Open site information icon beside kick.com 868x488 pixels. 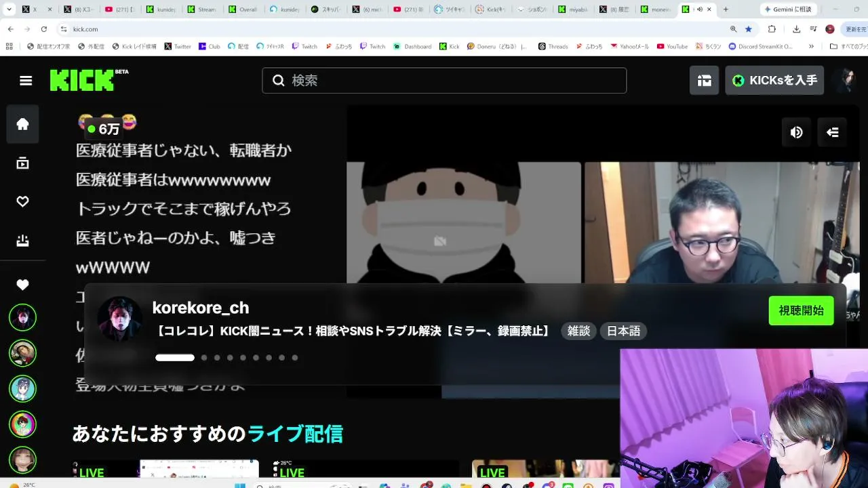click(x=64, y=29)
